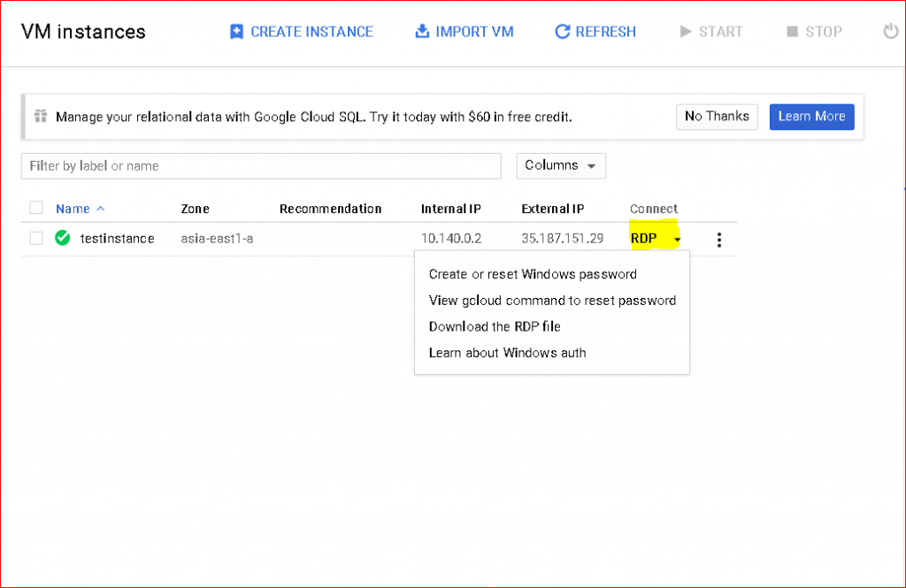Viewport: 906px width, 588px height.
Task: Click the Refresh circular arrow icon
Action: [x=561, y=32]
